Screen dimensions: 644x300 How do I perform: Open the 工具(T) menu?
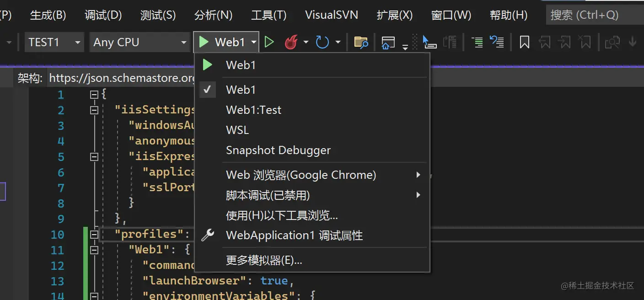tap(269, 15)
